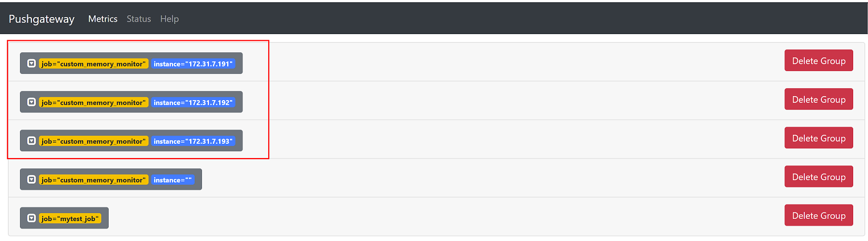The height and width of the screenshot is (241, 868).
Task: Click instance="172.31.7.191" blue badge
Action: 193,64
